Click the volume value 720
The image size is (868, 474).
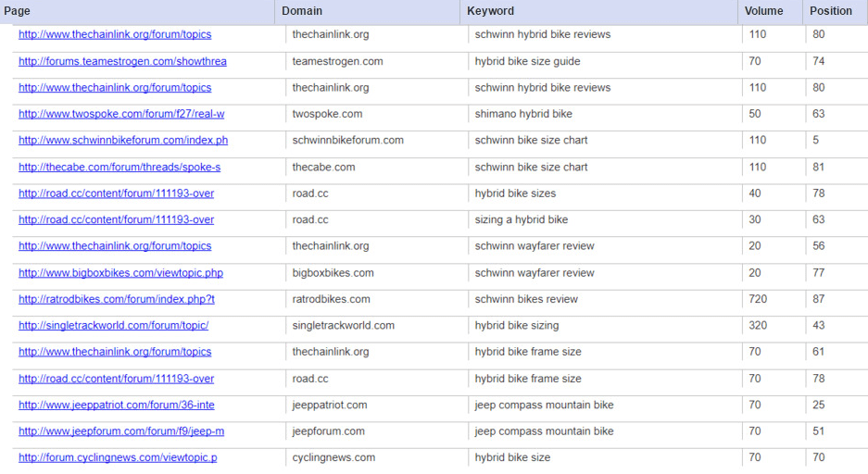(758, 299)
